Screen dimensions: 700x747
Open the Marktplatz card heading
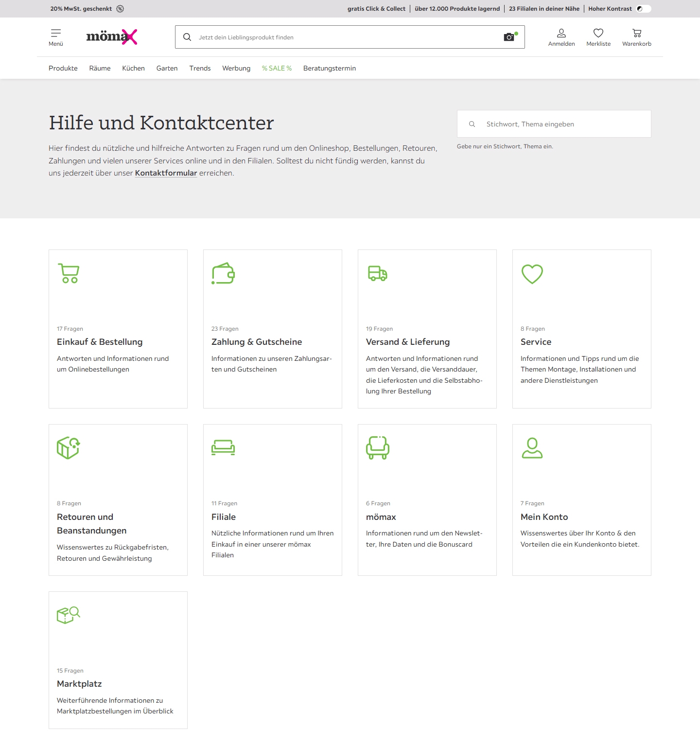tap(79, 684)
